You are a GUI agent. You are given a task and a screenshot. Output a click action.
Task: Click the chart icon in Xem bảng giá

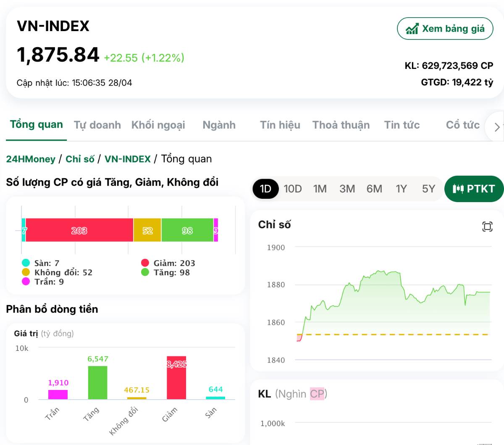click(412, 29)
